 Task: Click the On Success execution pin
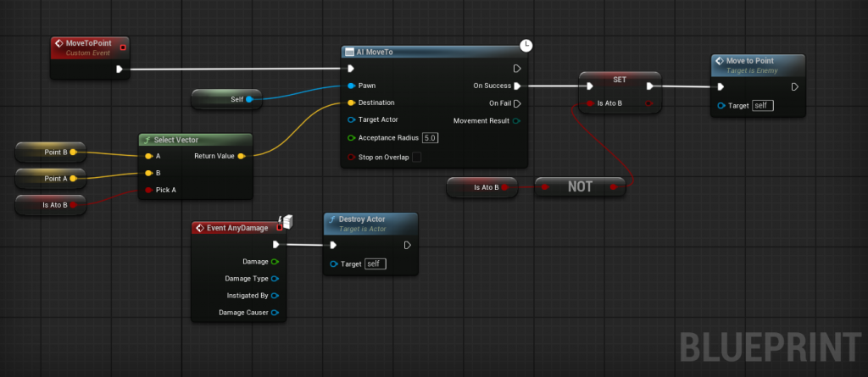tap(518, 86)
